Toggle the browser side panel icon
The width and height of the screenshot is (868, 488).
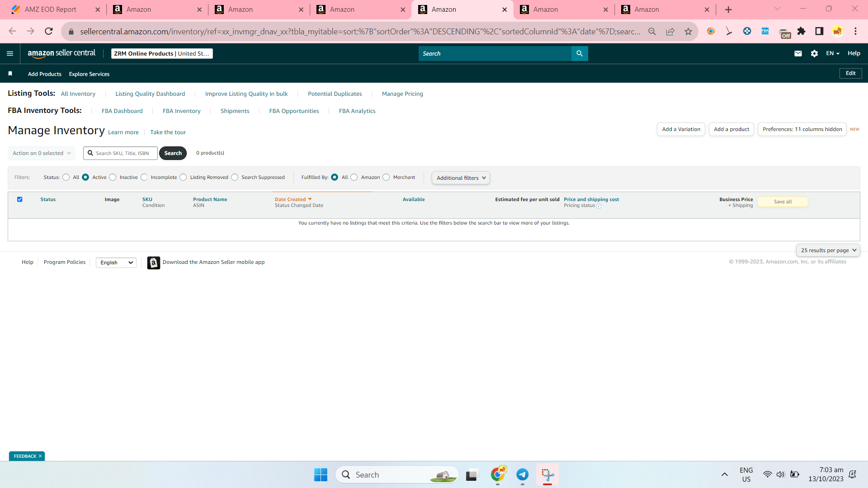pyautogui.click(x=819, y=31)
